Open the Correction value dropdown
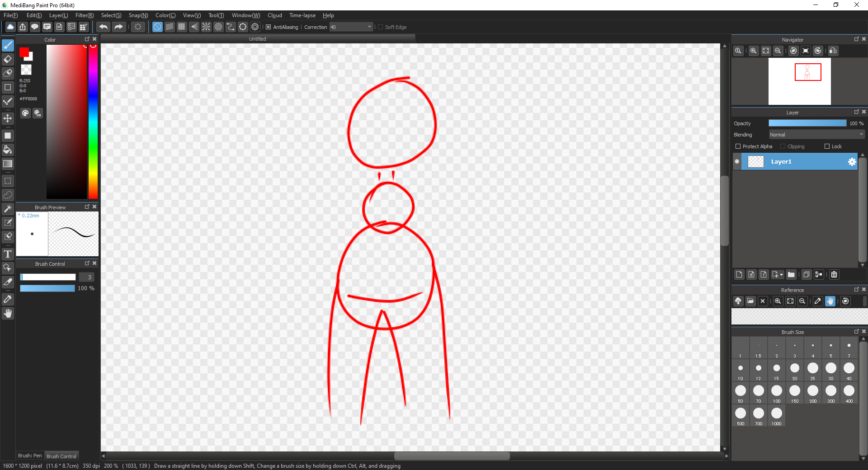The width and height of the screenshot is (868, 470). [x=369, y=27]
